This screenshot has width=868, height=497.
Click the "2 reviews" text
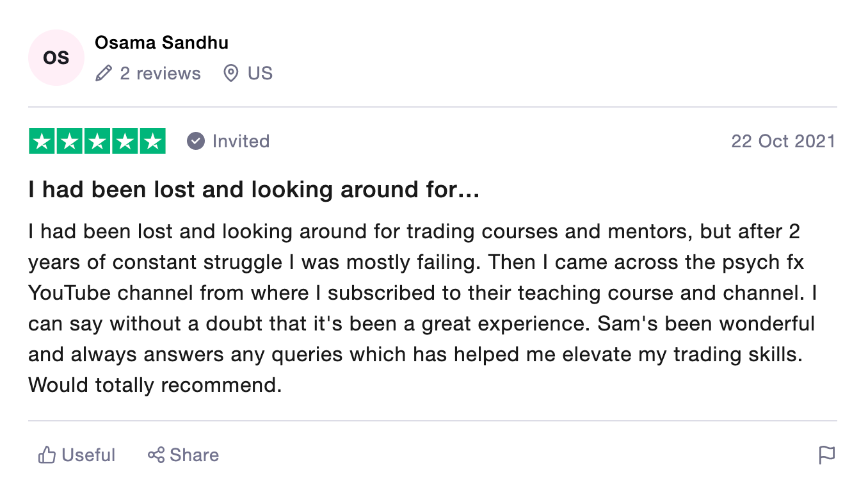[x=160, y=74]
